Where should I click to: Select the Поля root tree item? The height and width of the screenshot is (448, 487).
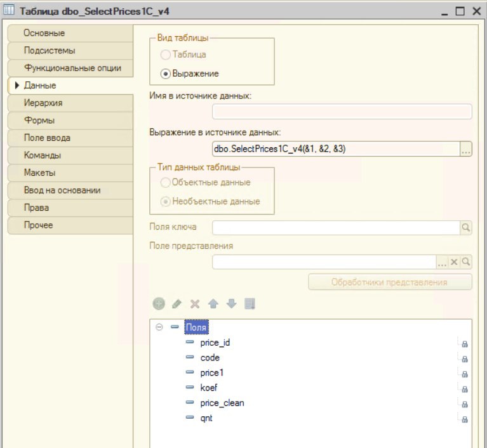(x=196, y=327)
